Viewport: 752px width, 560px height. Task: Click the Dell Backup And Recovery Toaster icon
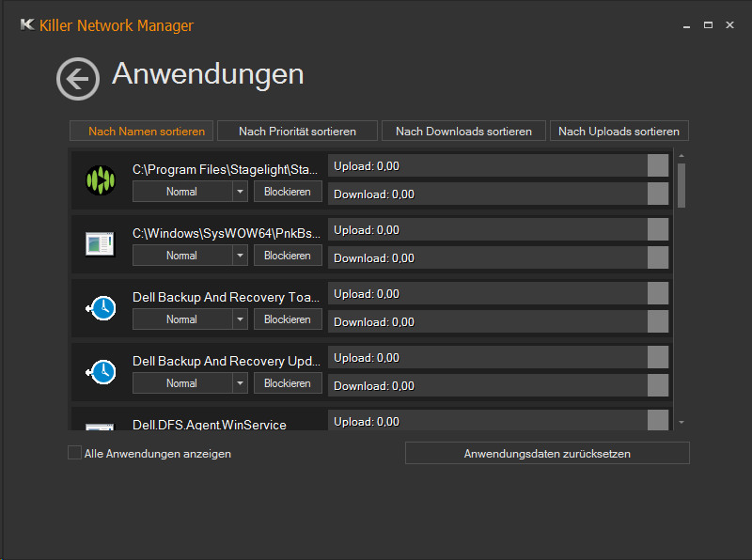[101, 308]
